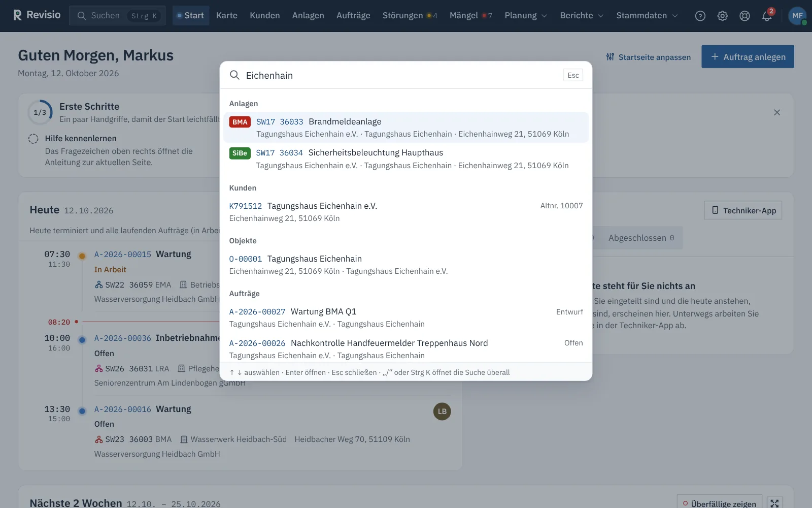Click the SiBe badge of Sicherheitsbeleuchtung
The width and height of the screenshot is (812, 508).
click(240, 153)
